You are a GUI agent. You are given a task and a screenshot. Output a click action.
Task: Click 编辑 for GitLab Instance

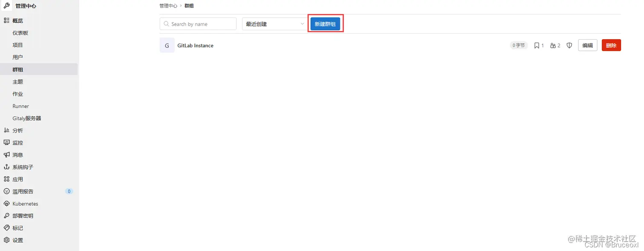[x=588, y=46]
